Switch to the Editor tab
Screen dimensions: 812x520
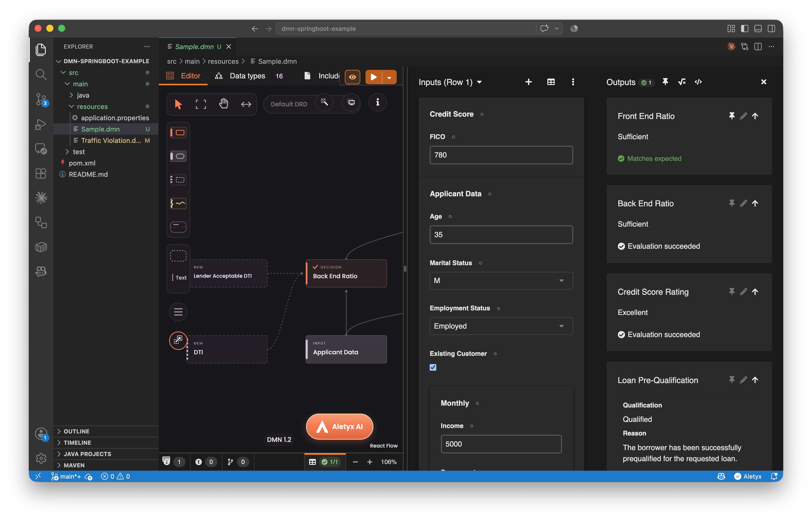tap(183, 76)
